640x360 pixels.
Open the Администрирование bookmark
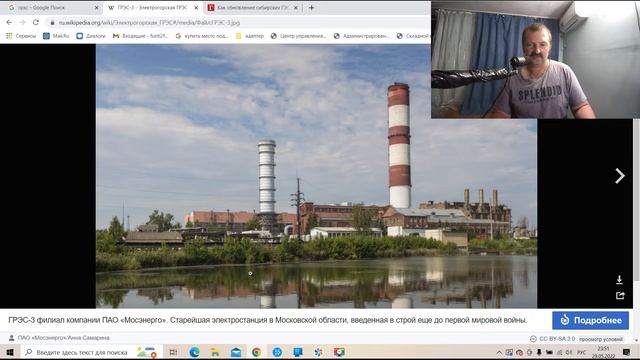[x=361, y=36]
